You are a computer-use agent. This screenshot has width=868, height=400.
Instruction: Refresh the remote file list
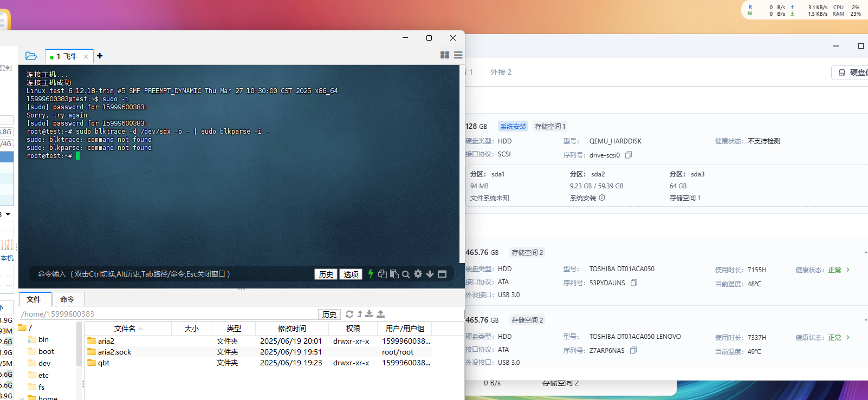(349, 314)
